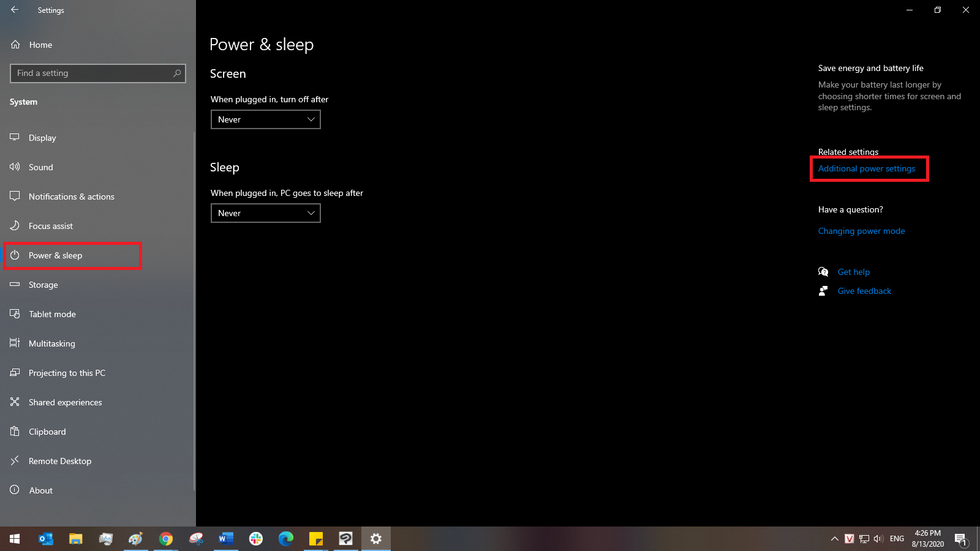Viewport: 980px width, 551px height.
Task: Click the sidebar vertical scrollbar
Action: (x=194, y=311)
